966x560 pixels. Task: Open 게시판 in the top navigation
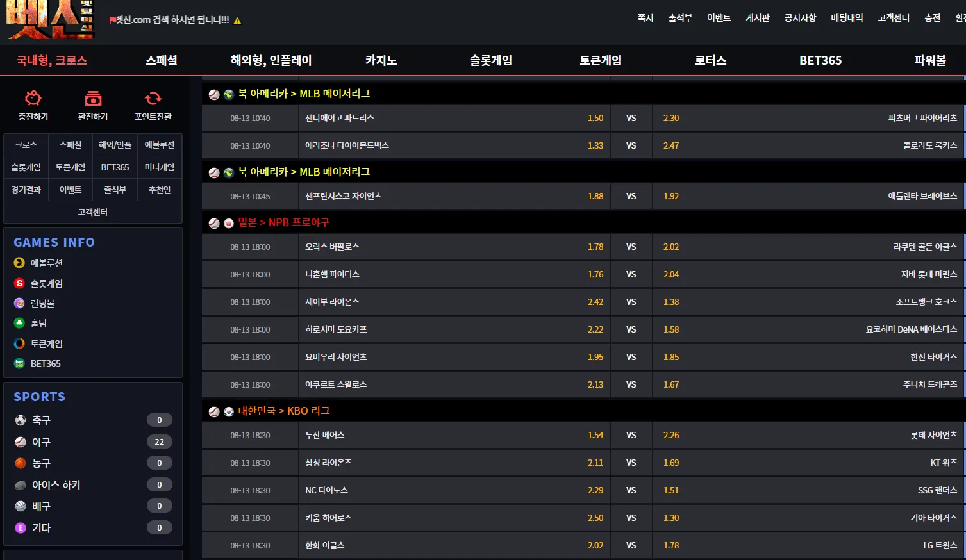(758, 18)
